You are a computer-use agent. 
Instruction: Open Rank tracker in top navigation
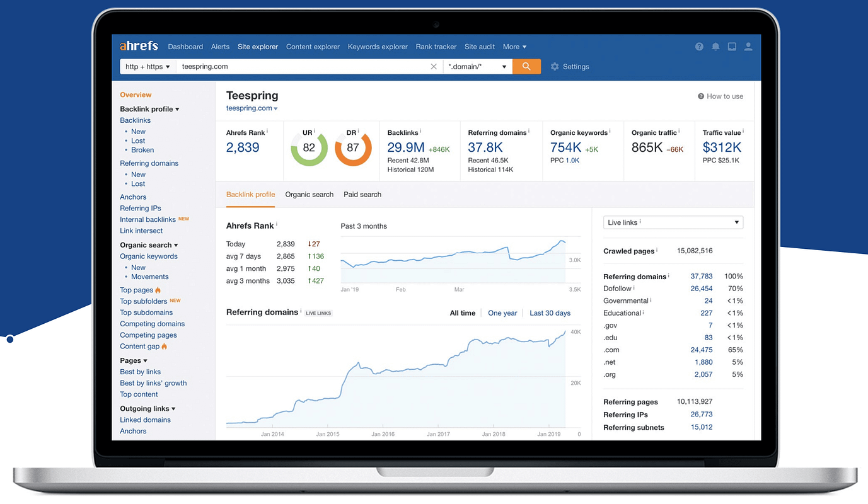click(x=436, y=47)
